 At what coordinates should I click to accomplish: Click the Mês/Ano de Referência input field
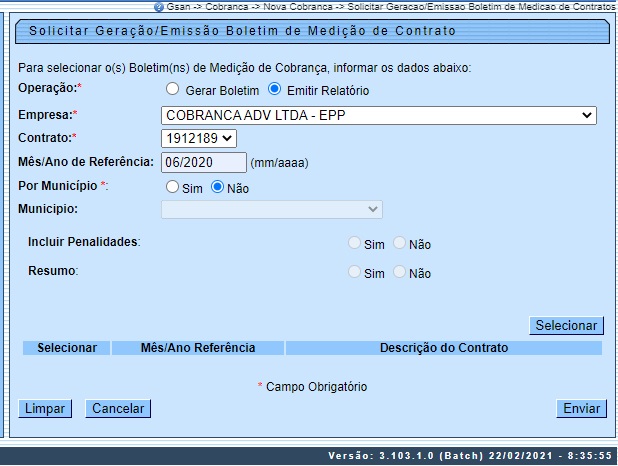pos(203,162)
